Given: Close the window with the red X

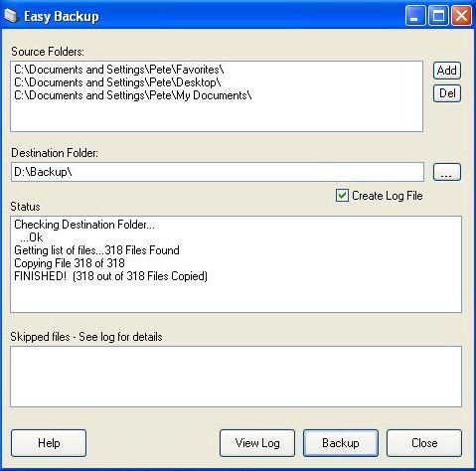Looking at the screenshot, I should pyautogui.click(x=461, y=16).
